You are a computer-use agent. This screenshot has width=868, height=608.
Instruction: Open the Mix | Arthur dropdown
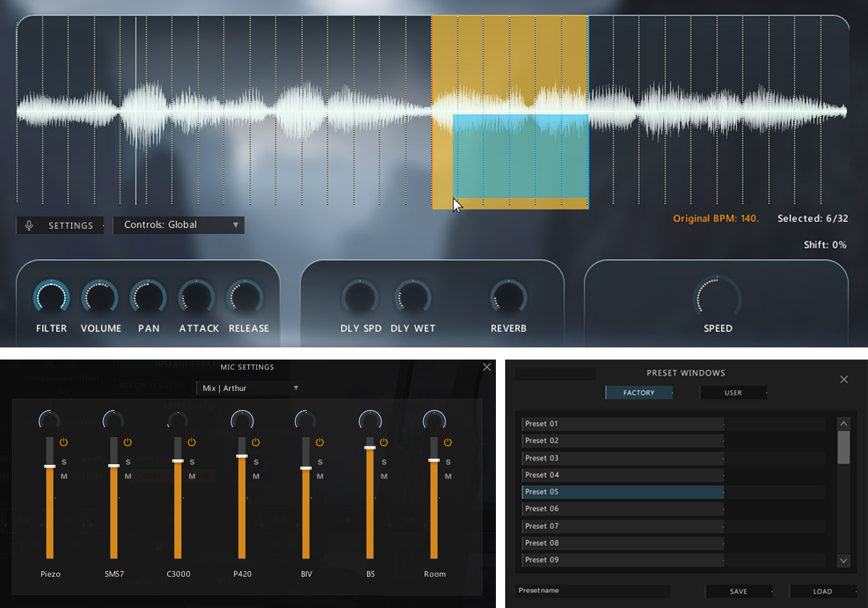[x=250, y=388]
